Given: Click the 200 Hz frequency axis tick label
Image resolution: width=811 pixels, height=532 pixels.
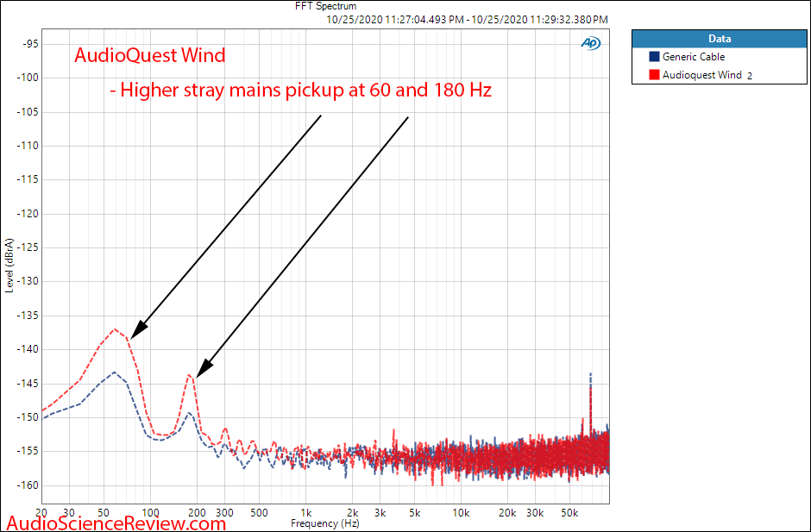Looking at the screenshot, I should coord(197,513).
